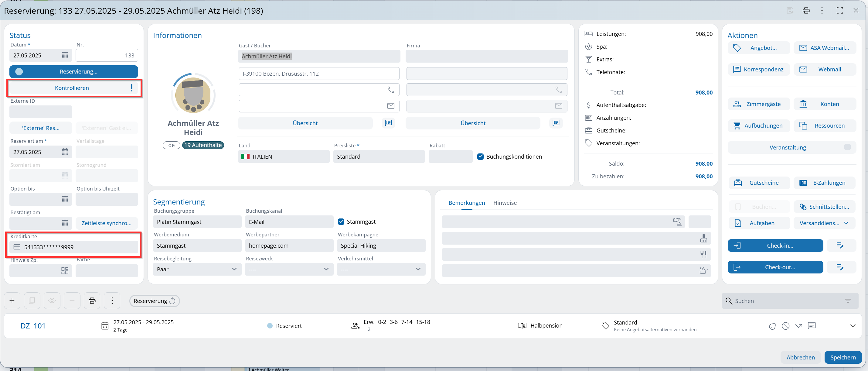Expand the Versanddienste dropdown
This screenshot has width=868, height=371.
click(x=824, y=223)
